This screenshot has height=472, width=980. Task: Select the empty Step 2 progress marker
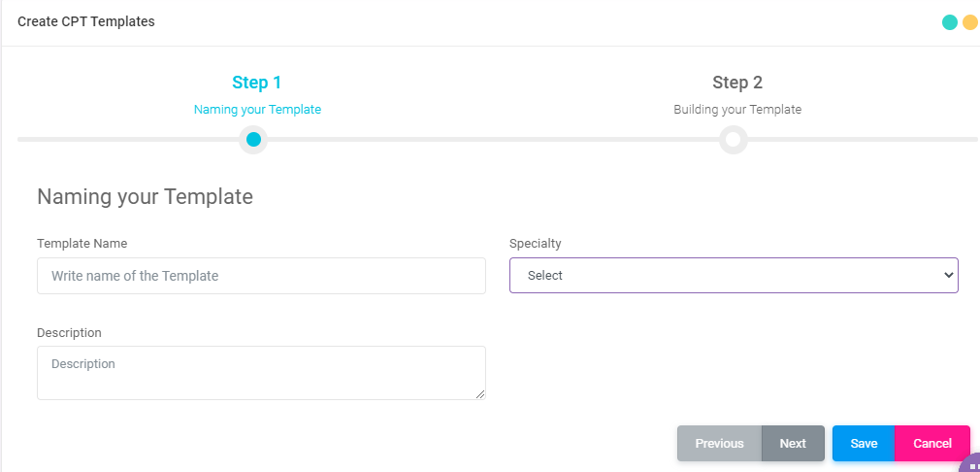[x=734, y=140]
